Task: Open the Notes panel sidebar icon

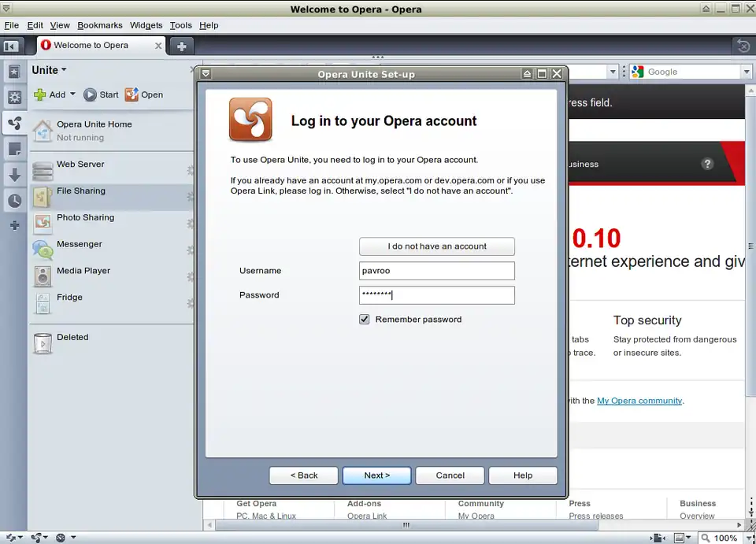Action: pyautogui.click(x=14, y=149)
